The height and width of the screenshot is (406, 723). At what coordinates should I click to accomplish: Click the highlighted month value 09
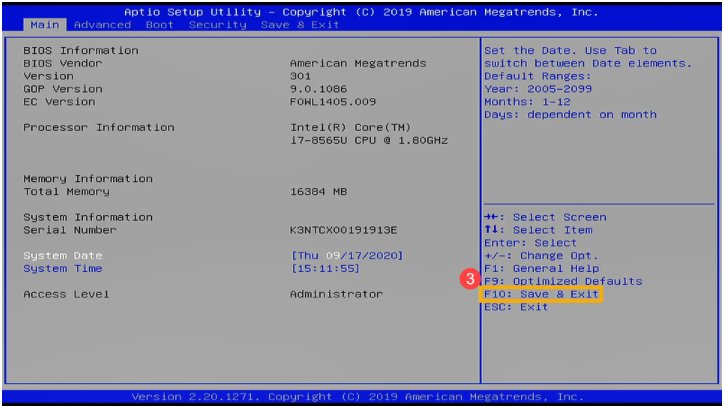[330, 256]
